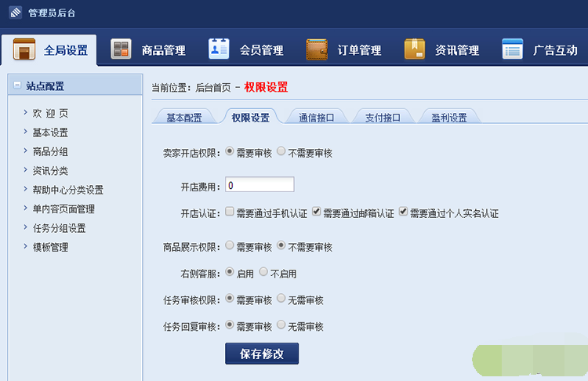This screenshot has height=381, width=588.
Task: Click the 订单管理 wallet icon
Action: pos(317,49)
